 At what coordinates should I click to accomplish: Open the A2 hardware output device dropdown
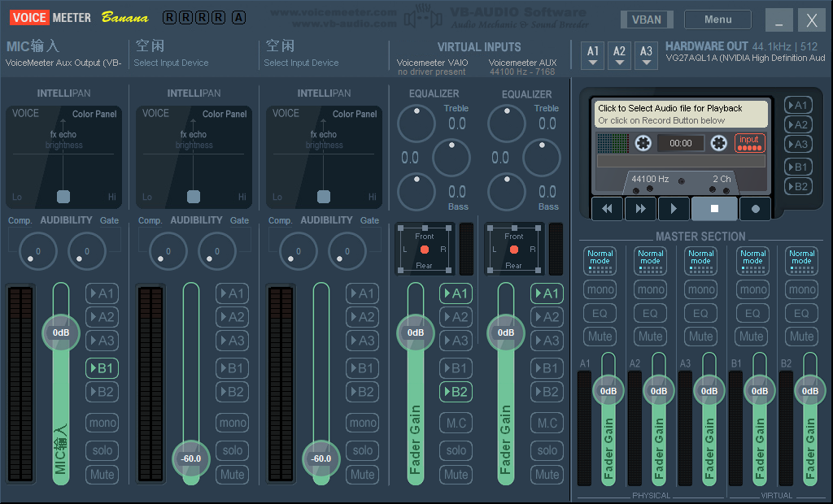pyautogui.click(x=620, y=54)
